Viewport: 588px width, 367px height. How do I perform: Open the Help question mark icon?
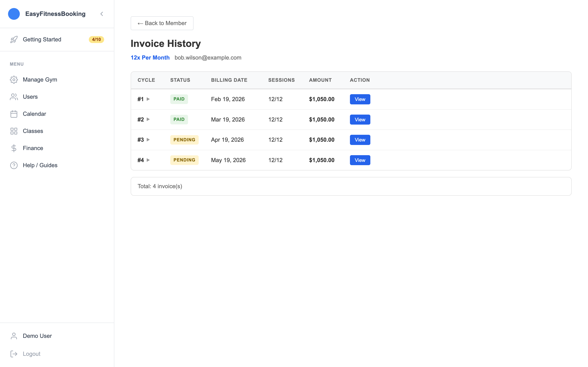click(x=14, y=165)
